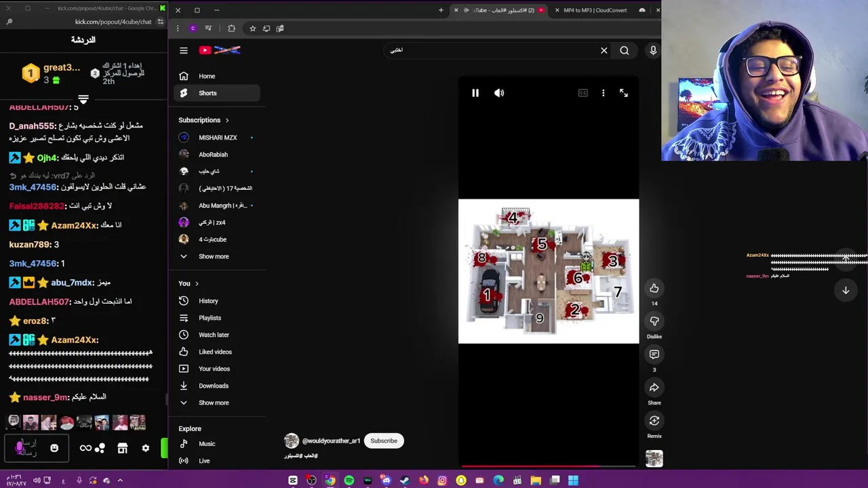Open AboRabiah subscription channel

(x=217, y=155)
